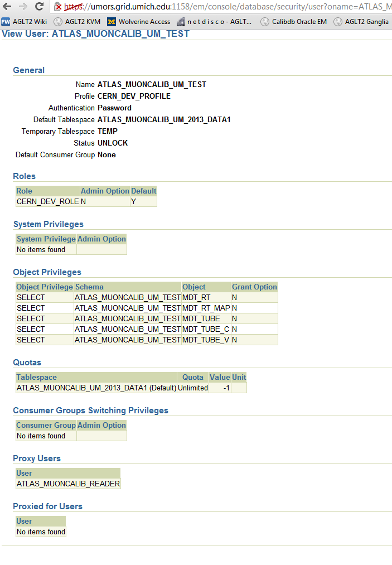
Task: Click the Unlimited quota cell
Action: coord(193,388)
